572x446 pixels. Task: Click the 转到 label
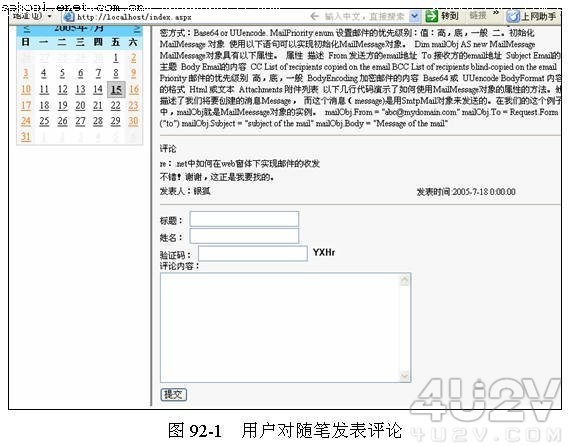449,16
